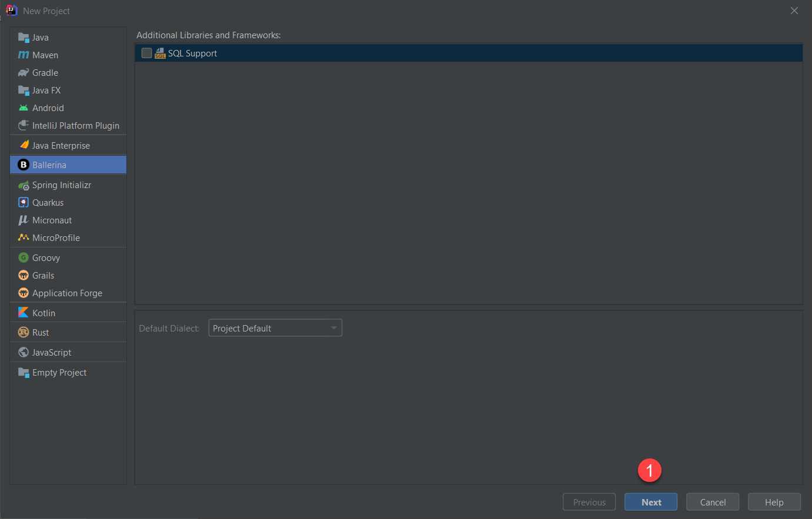
Task: Click the Empty Project folder icon
Action: coord(24,373)
